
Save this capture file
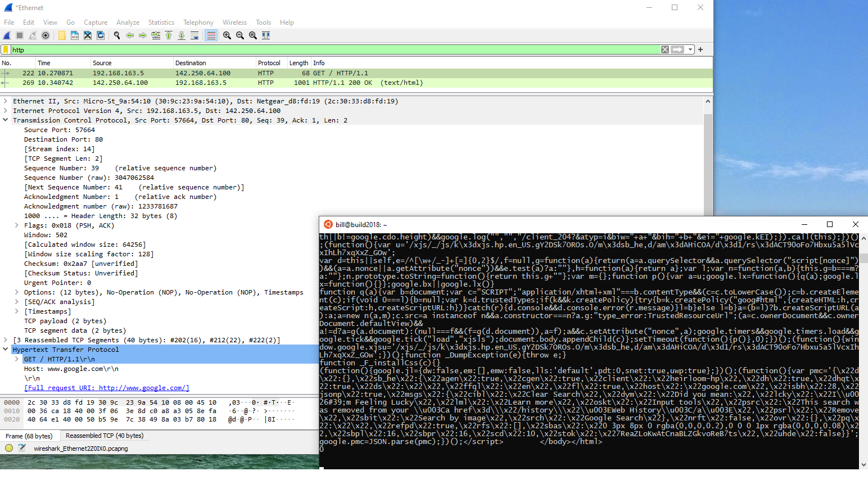click(75, 35)
